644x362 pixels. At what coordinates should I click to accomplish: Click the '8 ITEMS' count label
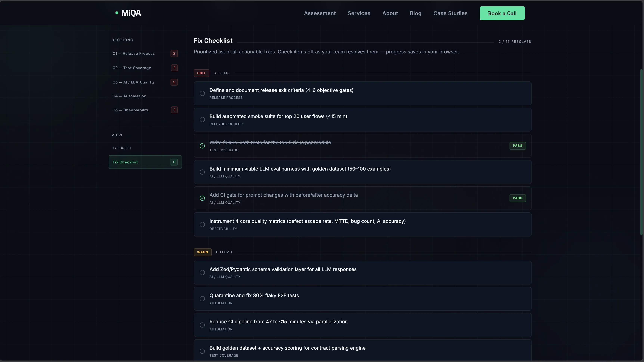click(224, 252)
